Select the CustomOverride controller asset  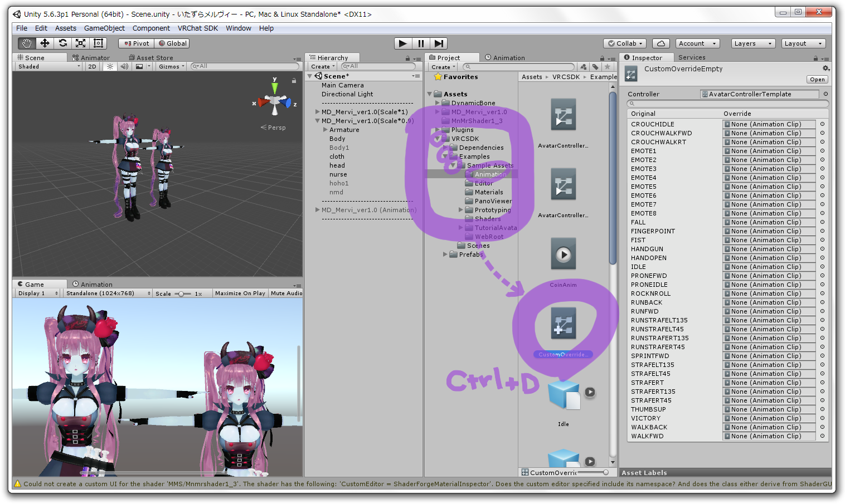click(564, 323)
